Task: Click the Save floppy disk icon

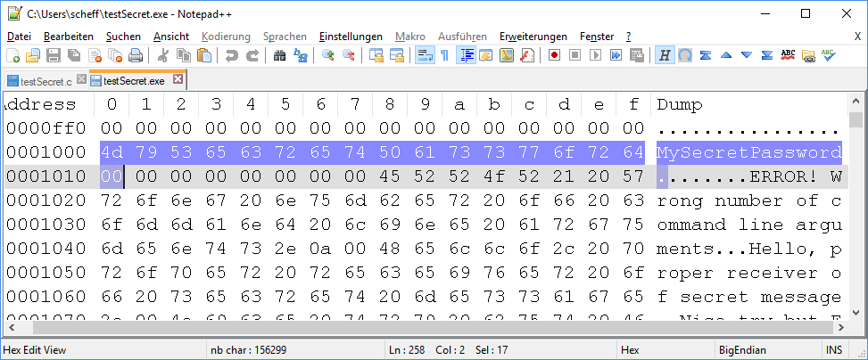Action: click(x=54, y=55)
